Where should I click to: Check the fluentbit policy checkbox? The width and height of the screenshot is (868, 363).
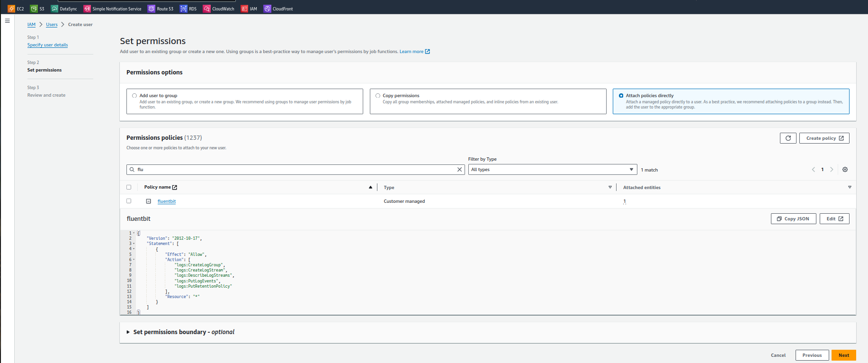129,201
